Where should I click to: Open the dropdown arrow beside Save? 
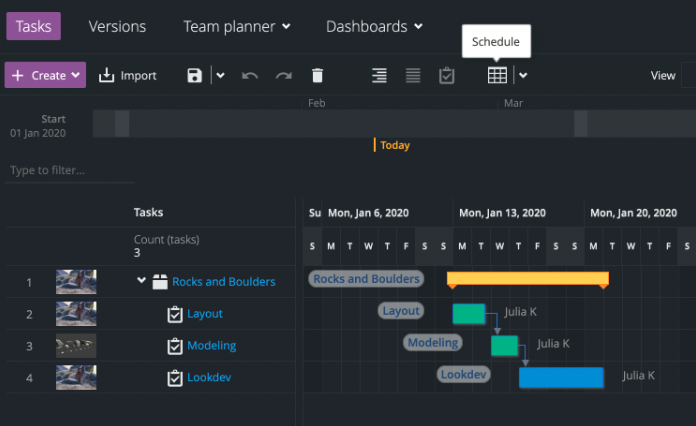point(221,76)
